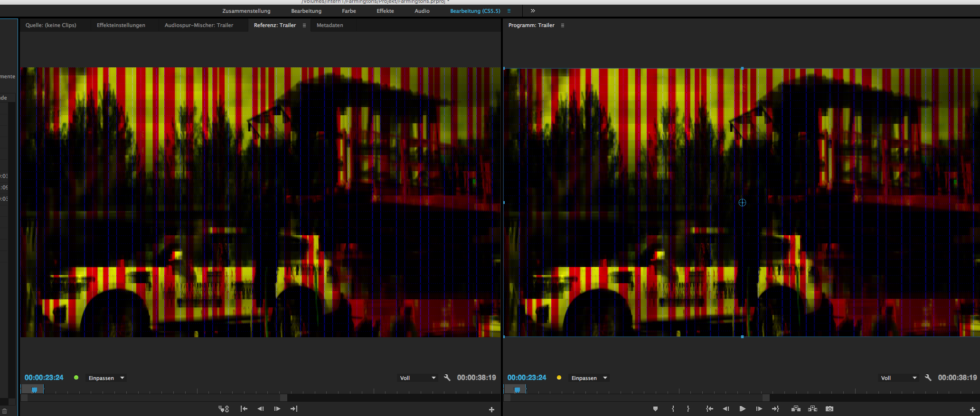Image resolution: width=980 pixels, height=416 pixels.
Task: Click Reference monitor duration 00:00:38:19
Action: pos(476,378)
